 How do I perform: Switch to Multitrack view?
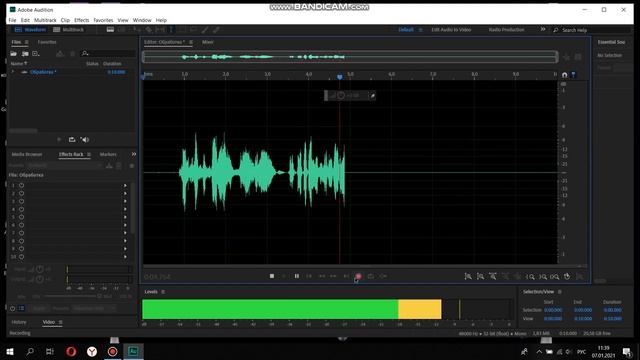[x=68, y=30]
